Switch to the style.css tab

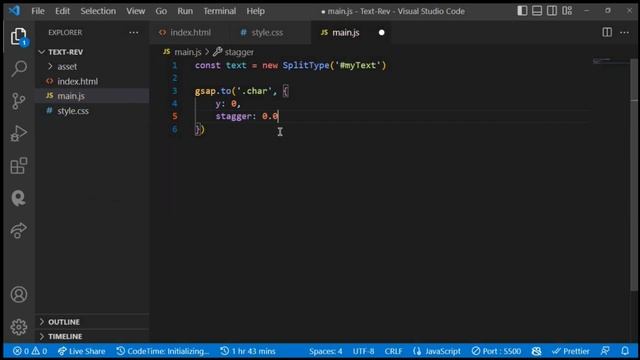pos(267,32)
